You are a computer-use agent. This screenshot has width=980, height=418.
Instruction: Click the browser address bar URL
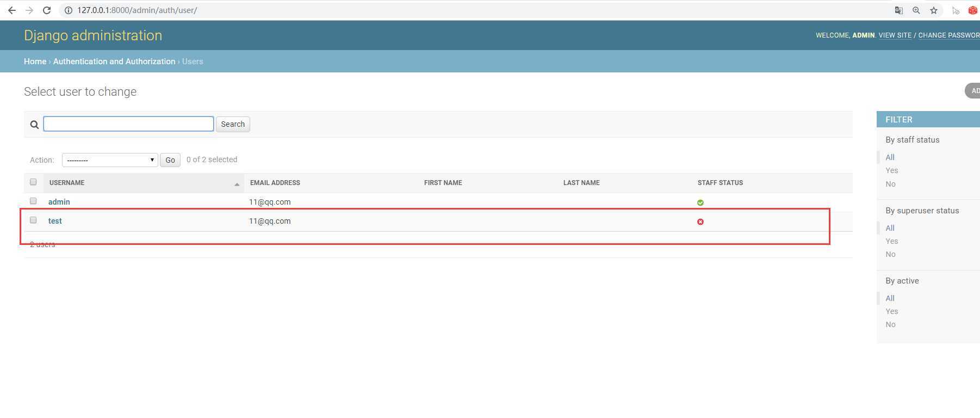tap(137, 10)
